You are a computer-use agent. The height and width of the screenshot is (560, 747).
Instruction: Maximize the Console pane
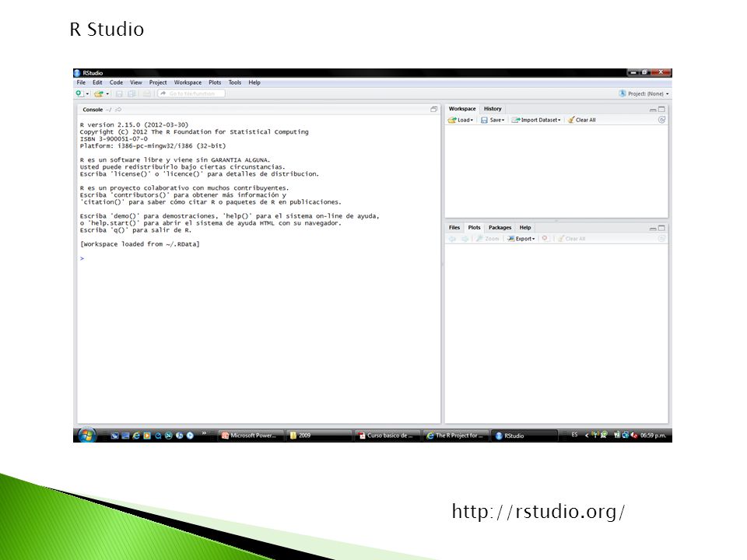coord(433,109)
